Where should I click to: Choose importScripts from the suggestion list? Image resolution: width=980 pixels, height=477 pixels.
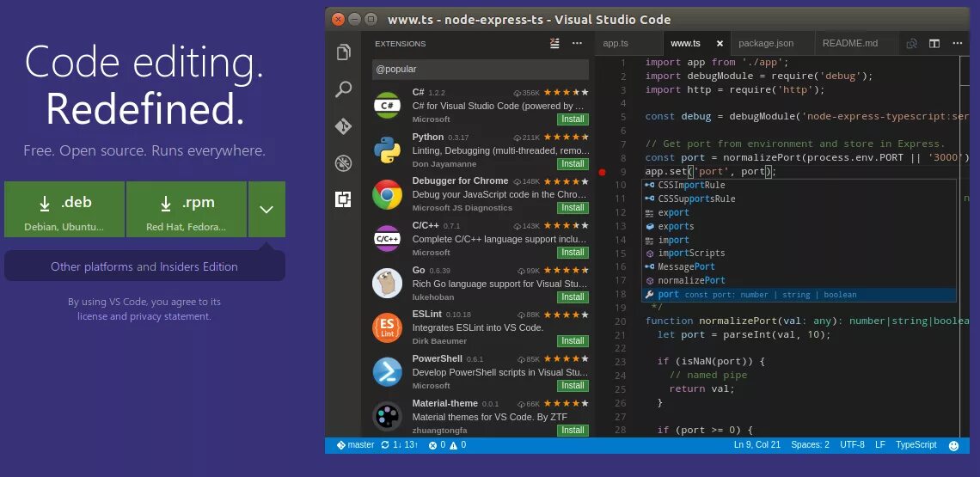click(x=798, y=254)
